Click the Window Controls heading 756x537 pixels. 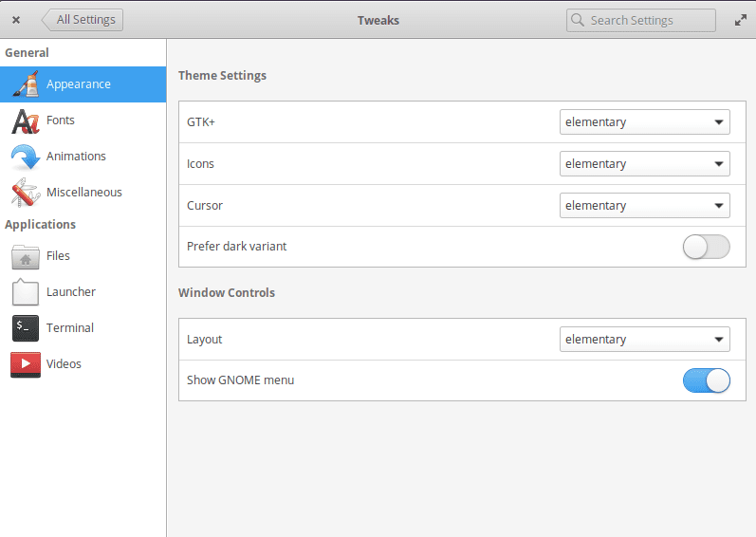coord(227,292)
